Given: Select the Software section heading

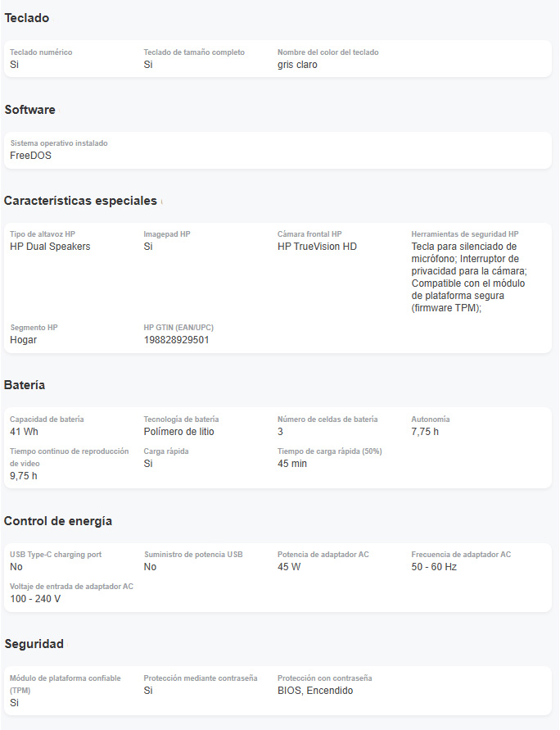Looking at the screenshot, I should [x=29, y=110].
